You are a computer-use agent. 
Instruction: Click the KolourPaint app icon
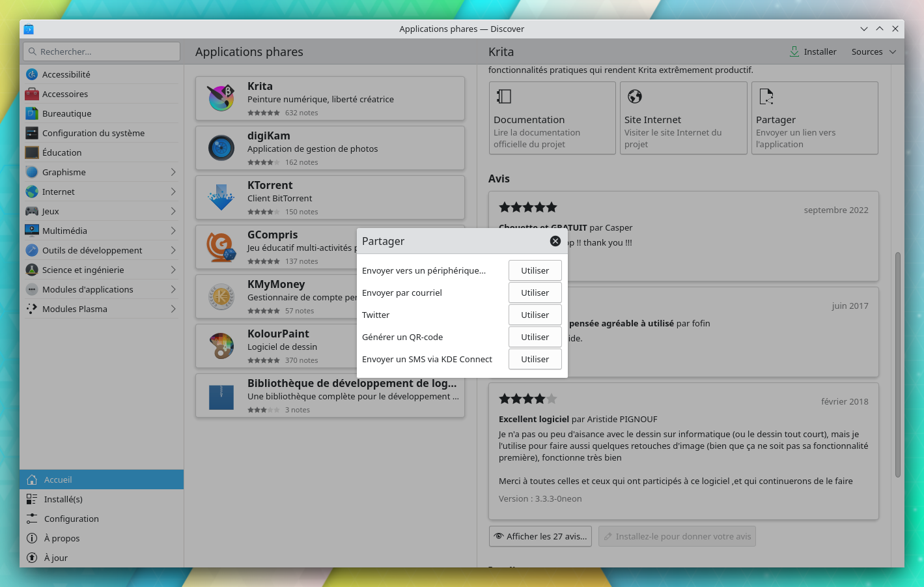coord(221,346)
